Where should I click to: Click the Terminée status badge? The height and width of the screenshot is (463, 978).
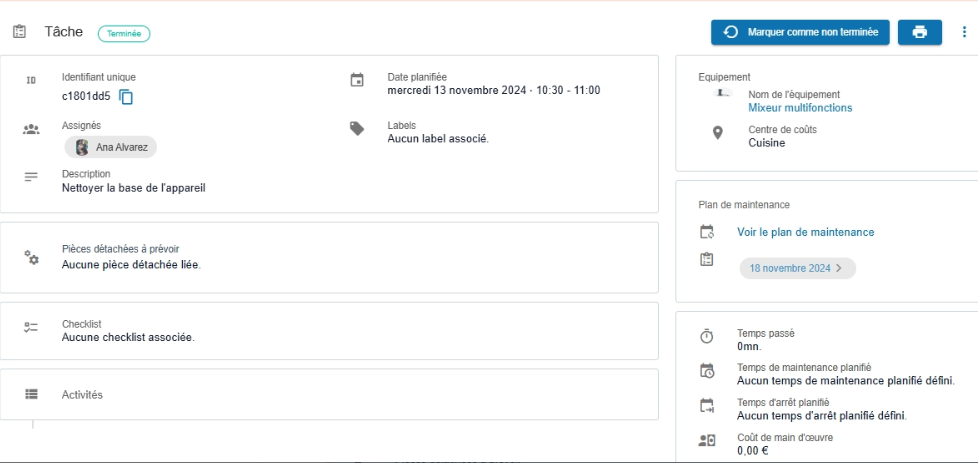pos(124,33)
